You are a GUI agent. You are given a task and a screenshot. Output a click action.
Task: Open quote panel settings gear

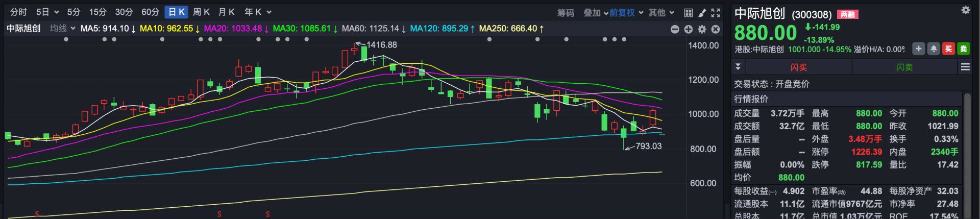[x=965, y=10]
